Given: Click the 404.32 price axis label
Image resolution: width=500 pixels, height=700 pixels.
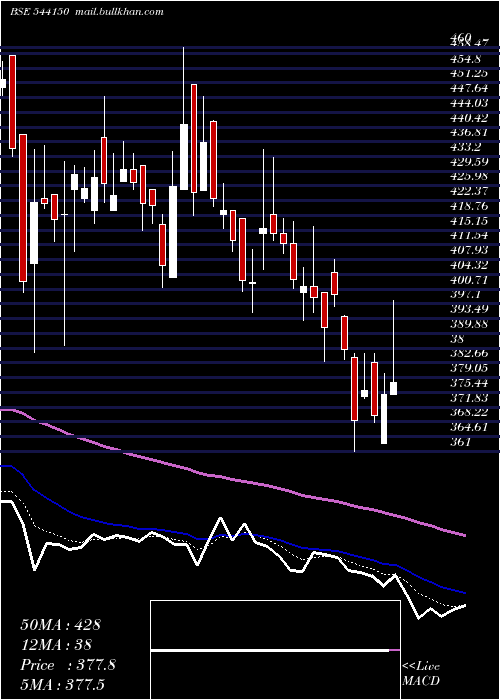Looking at the screenshot, I should point(469,265).
